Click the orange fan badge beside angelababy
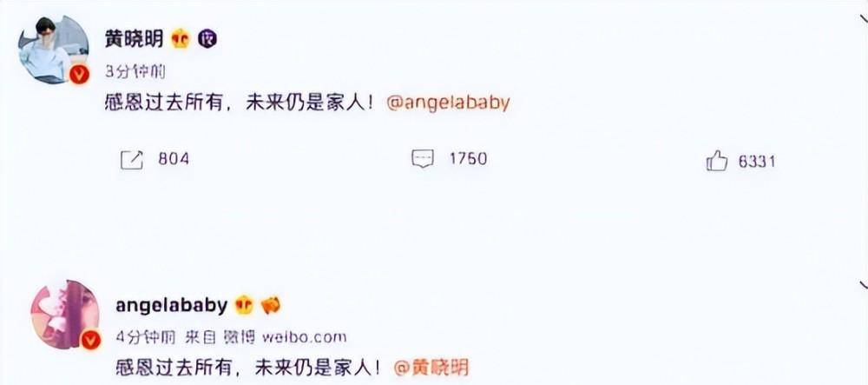The image size is (868, 385). coord(271,306)
